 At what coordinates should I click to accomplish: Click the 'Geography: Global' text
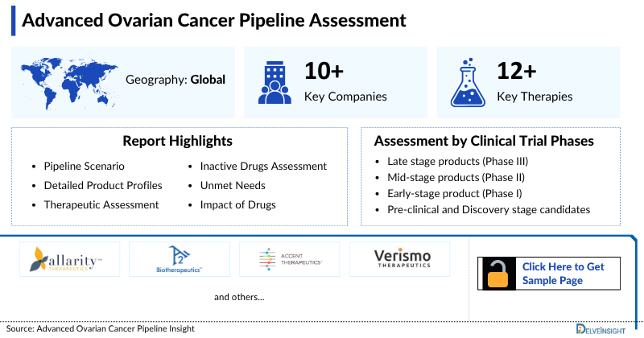click(x=175, y=79)
